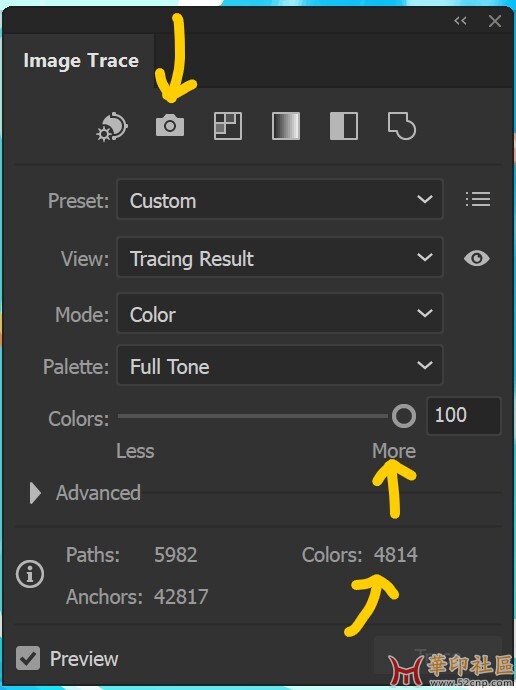Collapse the panel with double-arrow icon
This screenshot has width=516, height=690.
[460, 21]
